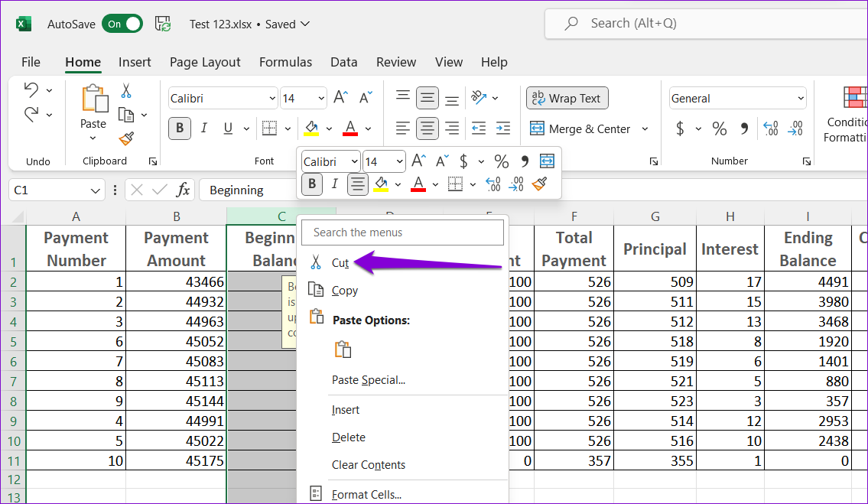Viewport: 868px width, 504px height.
Task: Apply the red font color in ribbon
Action: coord(350,128)
